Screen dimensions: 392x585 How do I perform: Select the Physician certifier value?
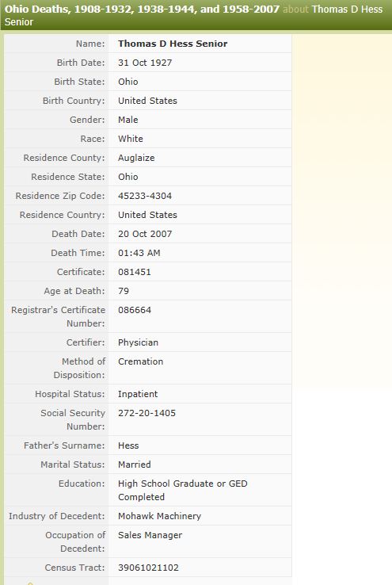[x=138, y=342]
